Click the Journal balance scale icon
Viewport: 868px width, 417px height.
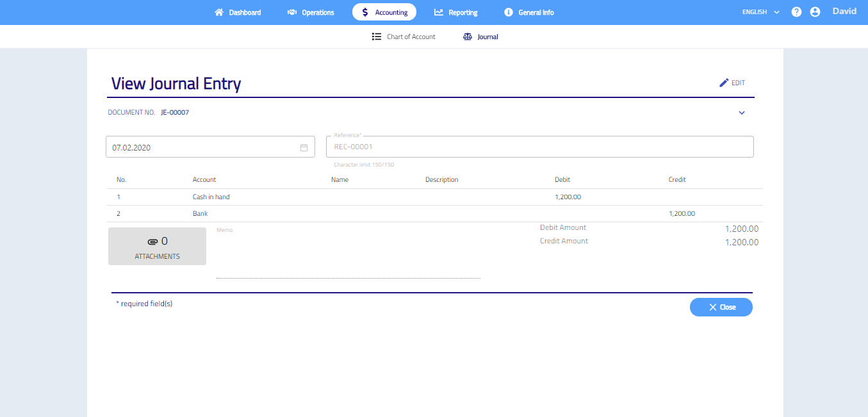(467, 37)
